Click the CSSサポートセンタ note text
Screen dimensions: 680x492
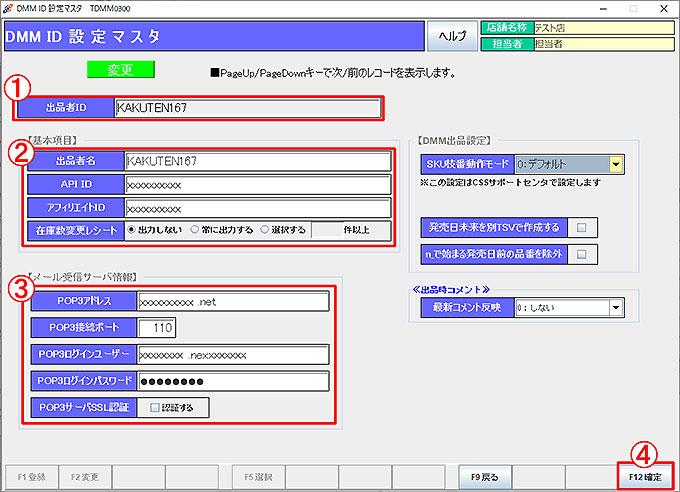coord(510,182)
